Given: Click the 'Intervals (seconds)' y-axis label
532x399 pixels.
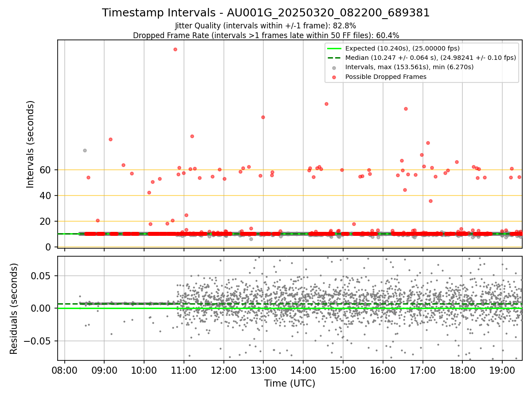Looking at the screenshot, I should (31, 144).
